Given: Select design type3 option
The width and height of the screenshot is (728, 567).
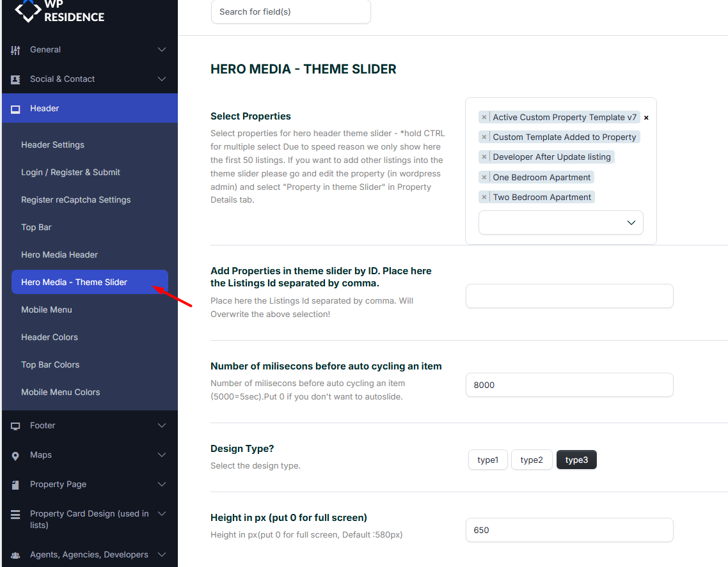Looking at the screenshot, I should (576, 460).
